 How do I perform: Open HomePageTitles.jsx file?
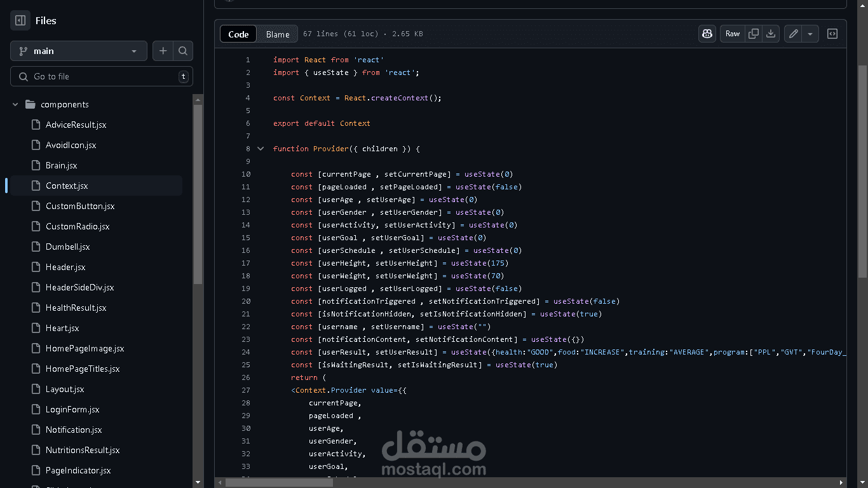[83, 369]
